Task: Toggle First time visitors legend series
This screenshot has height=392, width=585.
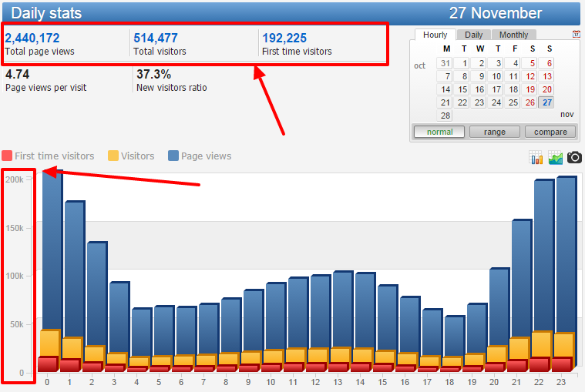Action: 48,156
